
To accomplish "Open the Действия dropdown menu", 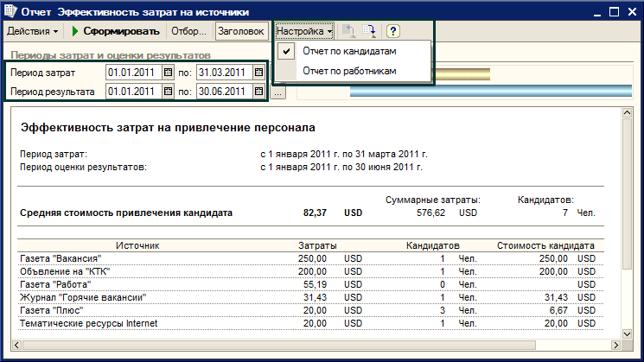I will click(x=32, y=31).
